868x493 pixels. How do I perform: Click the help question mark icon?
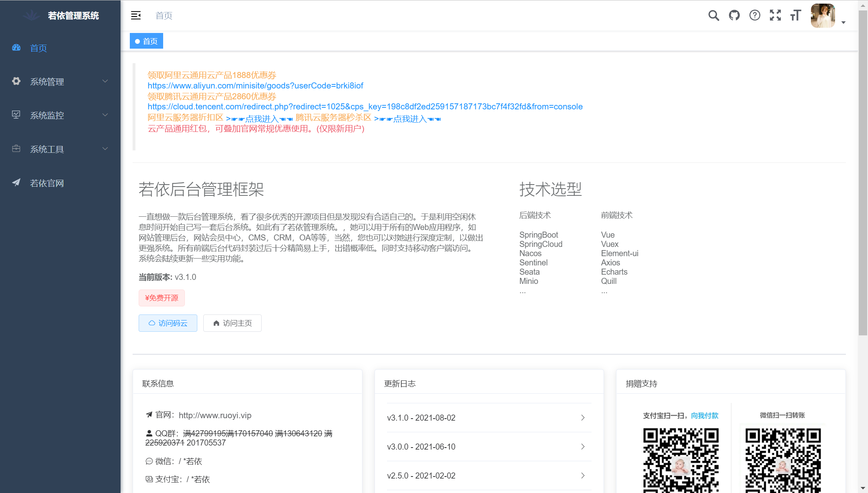click(755, 15)
